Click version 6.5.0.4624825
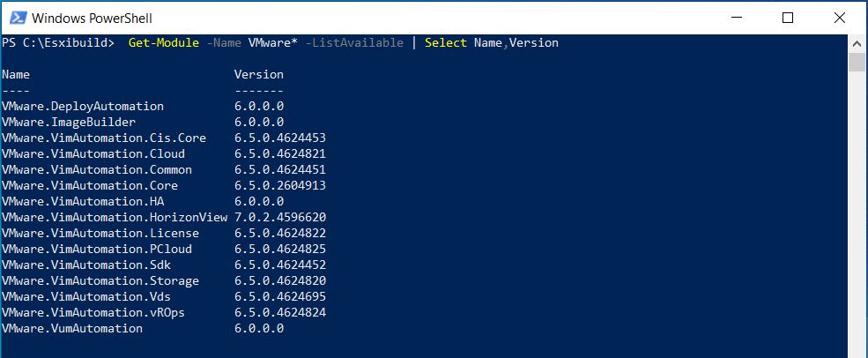The image size is (868, 358). (280, 249)
